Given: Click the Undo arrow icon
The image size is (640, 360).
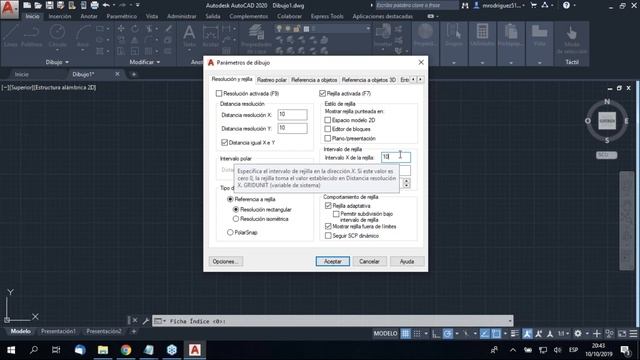Looking at the screenshot, I should (x=106, y=5).
